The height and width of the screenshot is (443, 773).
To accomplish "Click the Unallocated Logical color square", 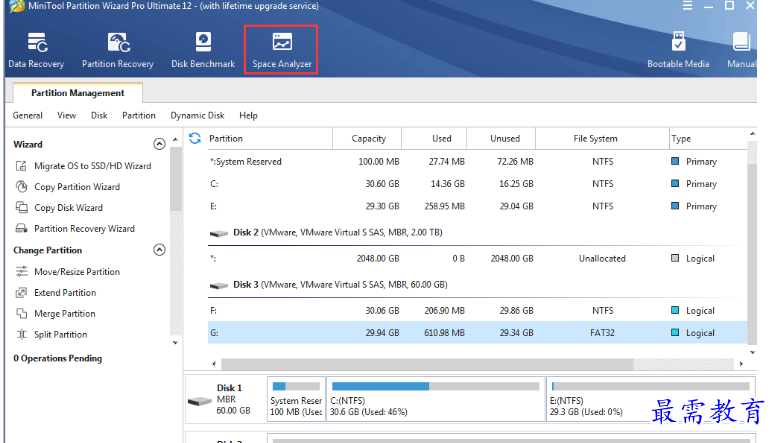I will 675,258.
